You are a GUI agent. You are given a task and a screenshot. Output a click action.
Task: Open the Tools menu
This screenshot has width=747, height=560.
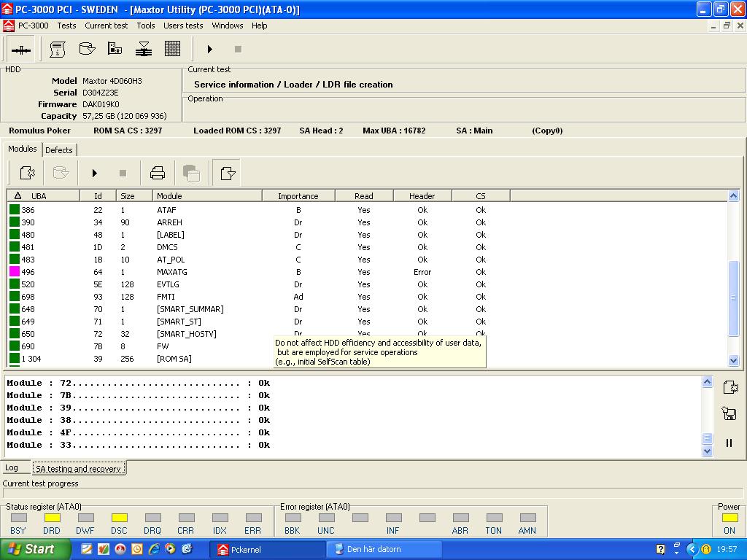click(x=146, y=26)
